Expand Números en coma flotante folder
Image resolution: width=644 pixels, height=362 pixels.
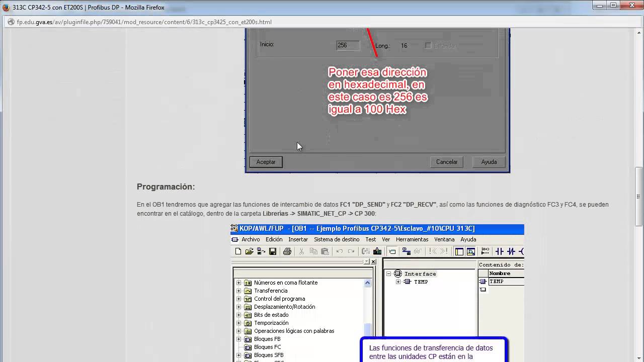[238, 283]
